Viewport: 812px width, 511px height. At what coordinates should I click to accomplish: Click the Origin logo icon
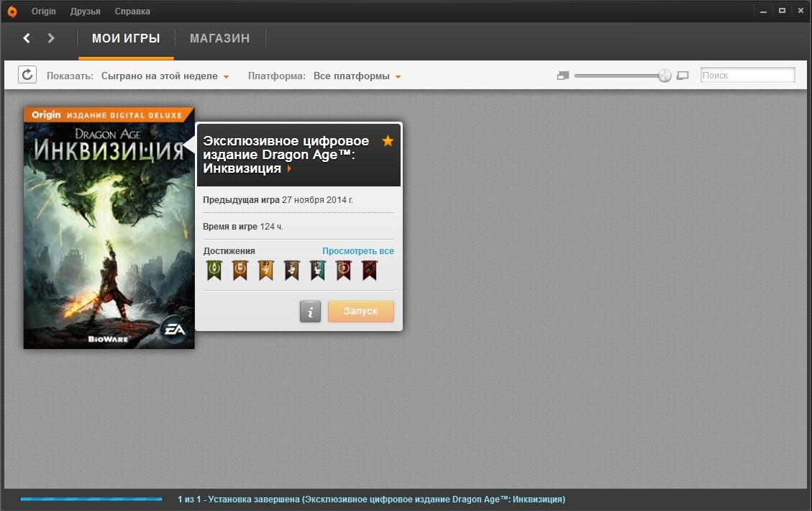pos(12,12)
